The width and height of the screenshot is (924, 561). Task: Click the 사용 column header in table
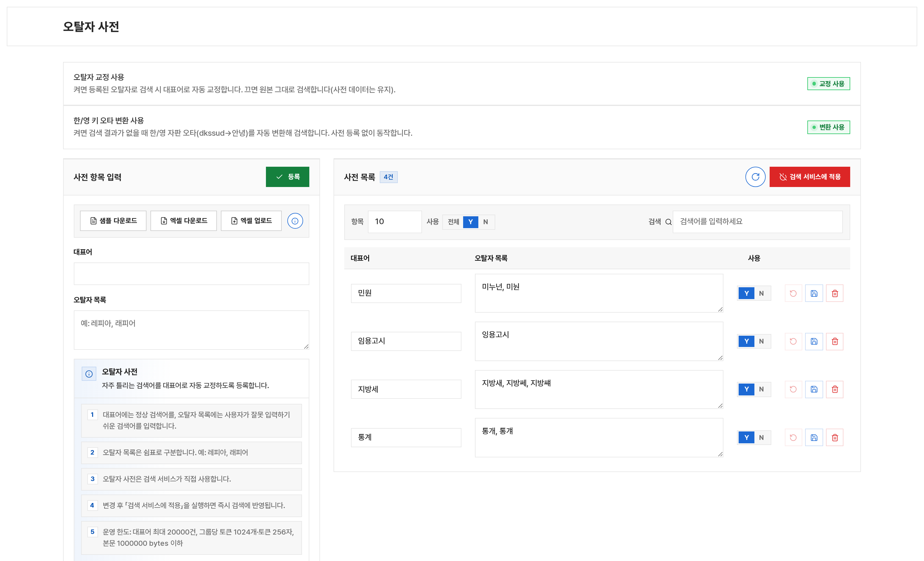point(754,258)
